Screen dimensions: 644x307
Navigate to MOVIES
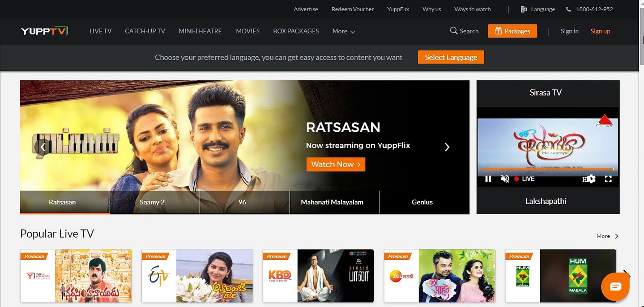(248, 31)
